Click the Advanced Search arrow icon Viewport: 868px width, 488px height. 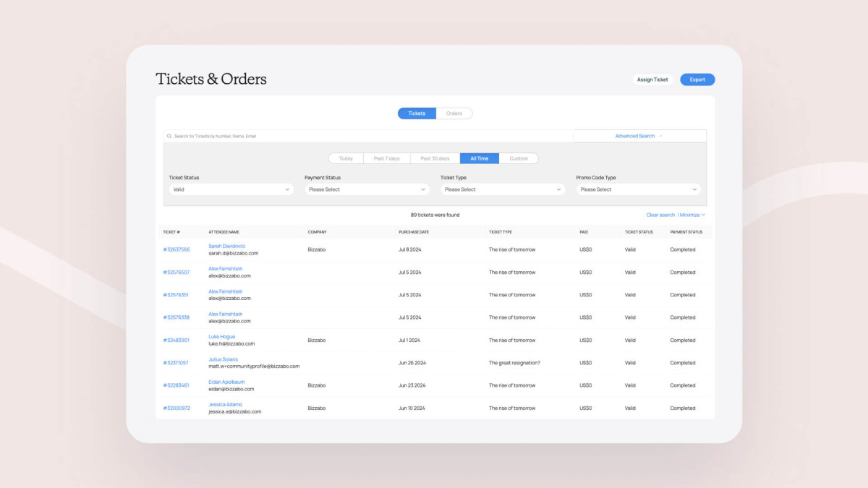[660, 136]
